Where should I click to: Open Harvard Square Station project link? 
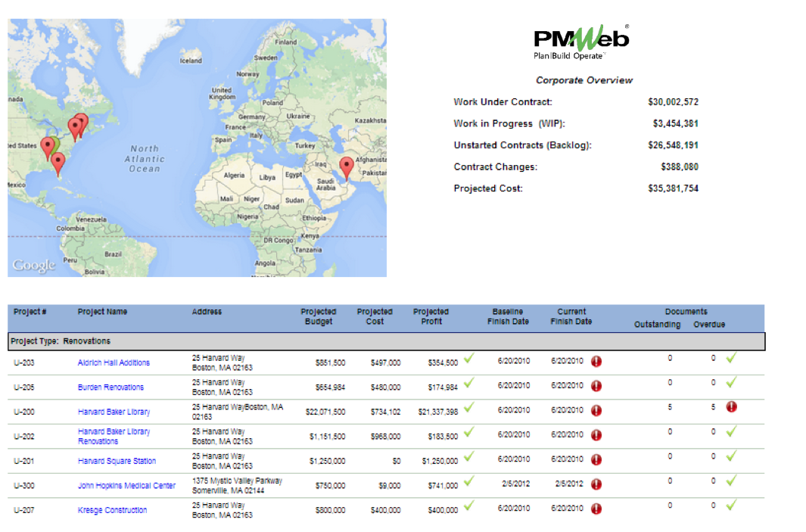pyautogui.click(x=117, y=461)
